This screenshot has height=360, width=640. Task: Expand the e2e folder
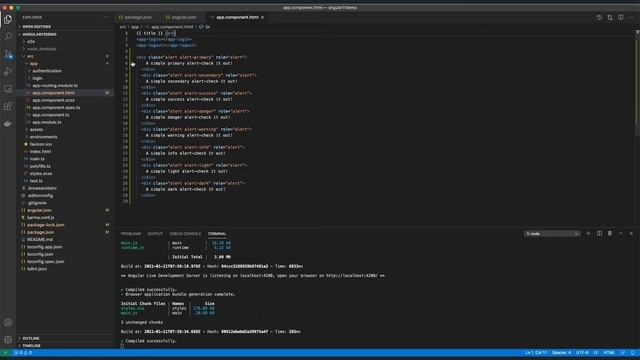(65, 42)
